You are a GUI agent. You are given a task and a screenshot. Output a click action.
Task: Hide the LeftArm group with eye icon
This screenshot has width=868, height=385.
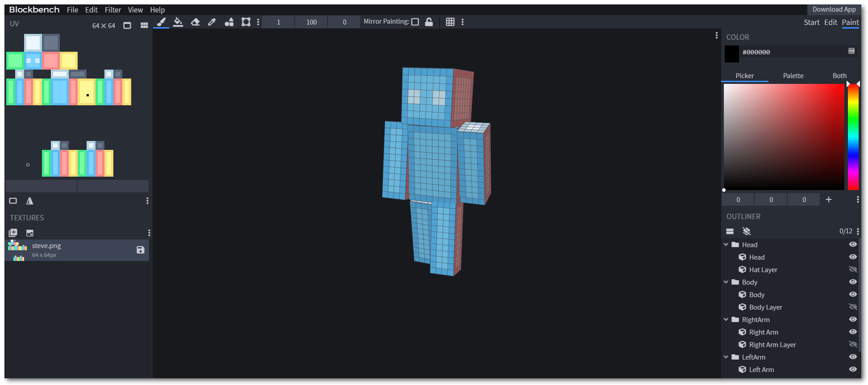coord(853,357)
